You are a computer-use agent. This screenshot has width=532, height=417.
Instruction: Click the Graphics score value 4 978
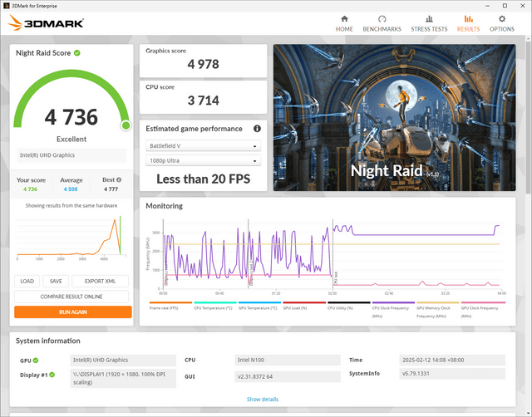tap(203, 65)
